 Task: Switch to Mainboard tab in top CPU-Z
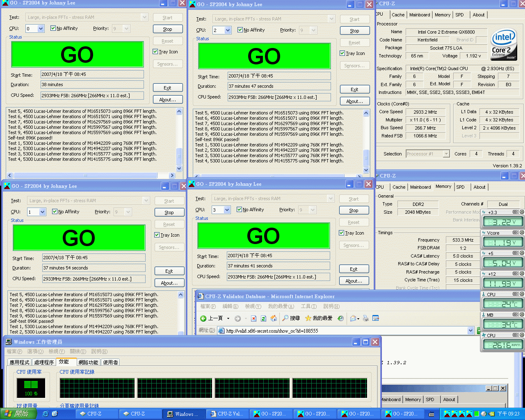420,15
